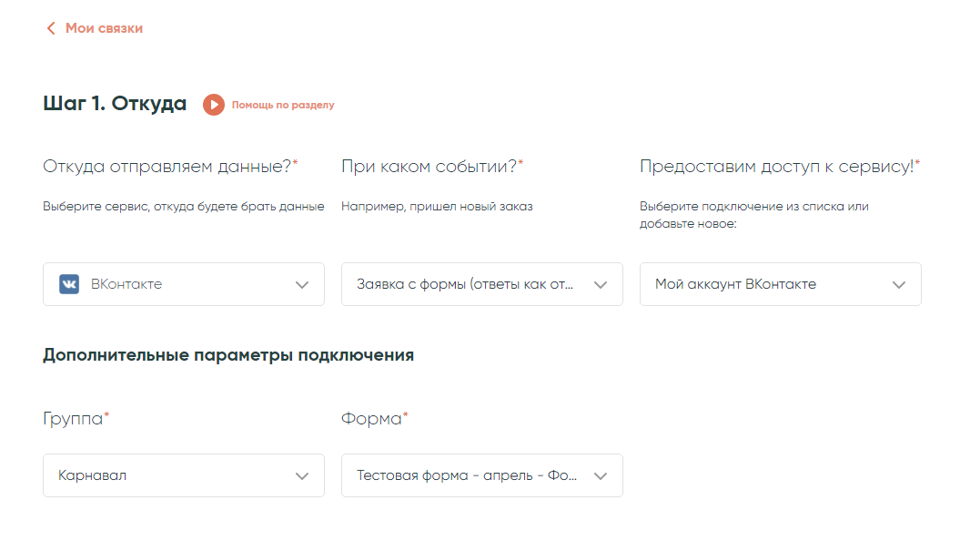The image size is (980, 541).
Task: Click the При каком событии? label
Action: [429, 166]
